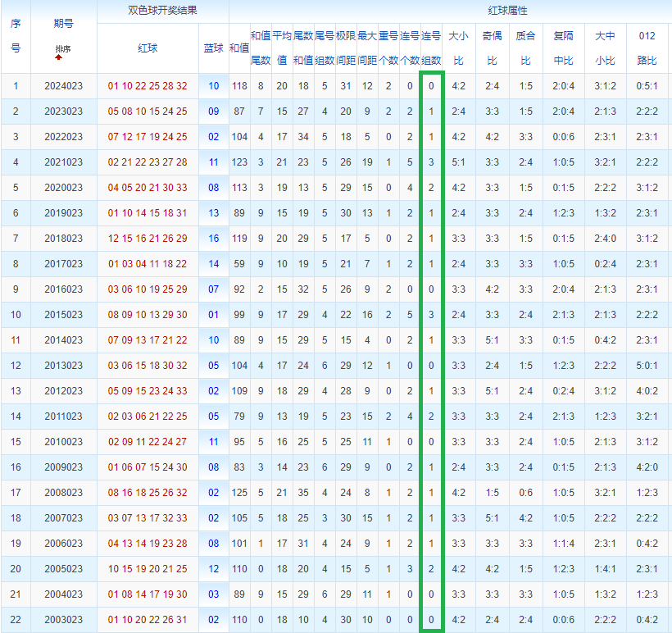The width and height of the screenshot is (672, 633).
Task: Click the 复隔中比 column header
Action: point(563,48)
